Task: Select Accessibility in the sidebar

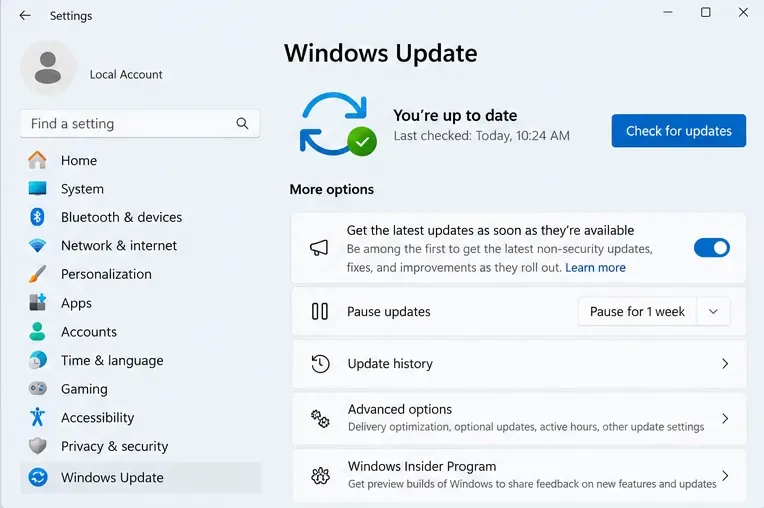Action: click(97, 417)
